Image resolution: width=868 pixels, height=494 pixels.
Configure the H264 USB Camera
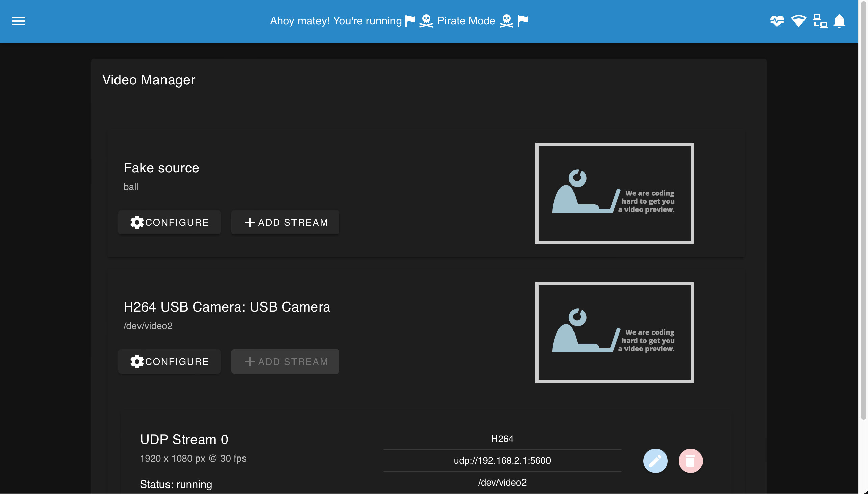(x=169, y=361)
